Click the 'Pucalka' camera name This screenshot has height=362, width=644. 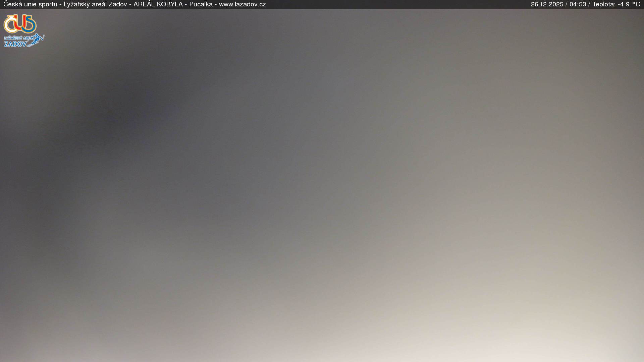(201, 4)
